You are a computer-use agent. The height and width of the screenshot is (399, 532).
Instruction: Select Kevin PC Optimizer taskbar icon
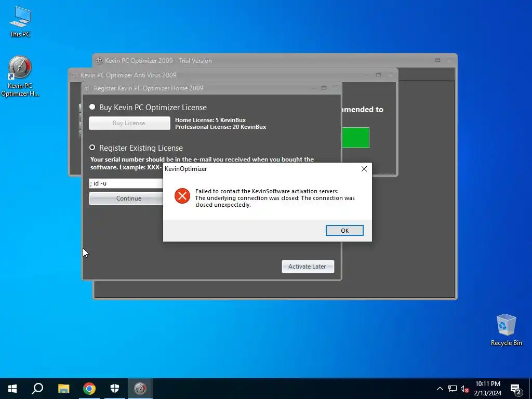[140, 389]
